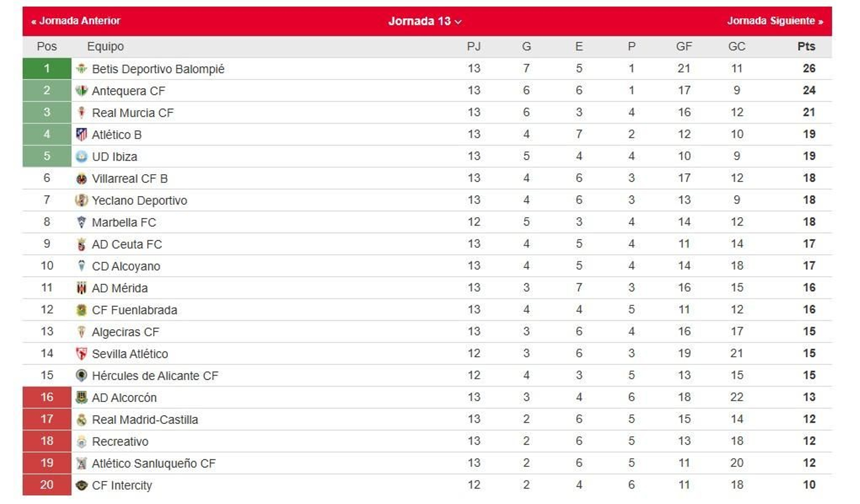Click the Atlético B crest icon

click(81, 134)
